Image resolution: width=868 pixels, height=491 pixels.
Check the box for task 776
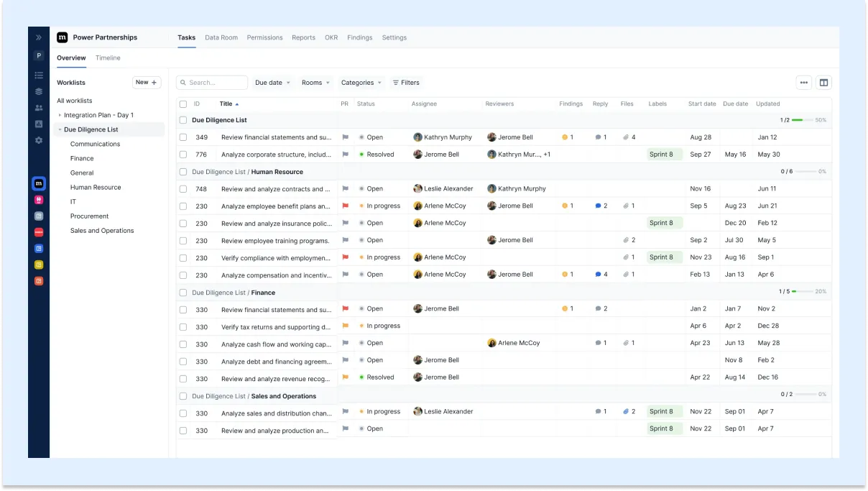(183, 155)
